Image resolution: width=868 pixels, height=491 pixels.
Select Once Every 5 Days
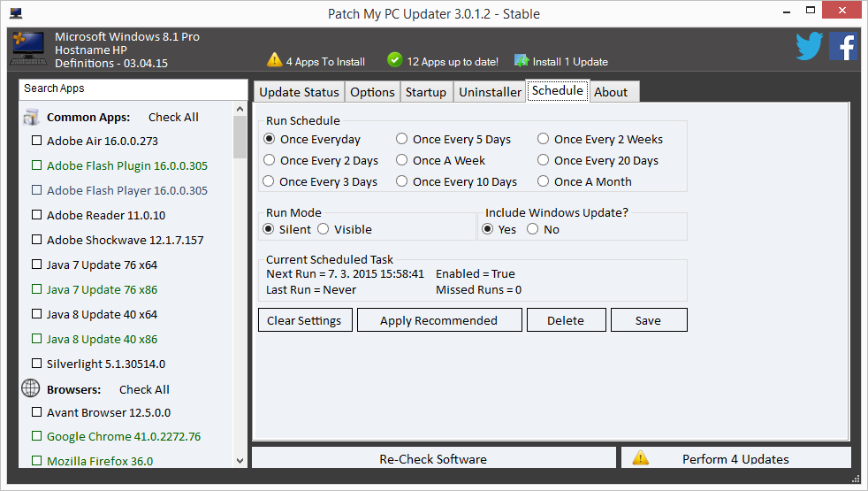[402, 139]
